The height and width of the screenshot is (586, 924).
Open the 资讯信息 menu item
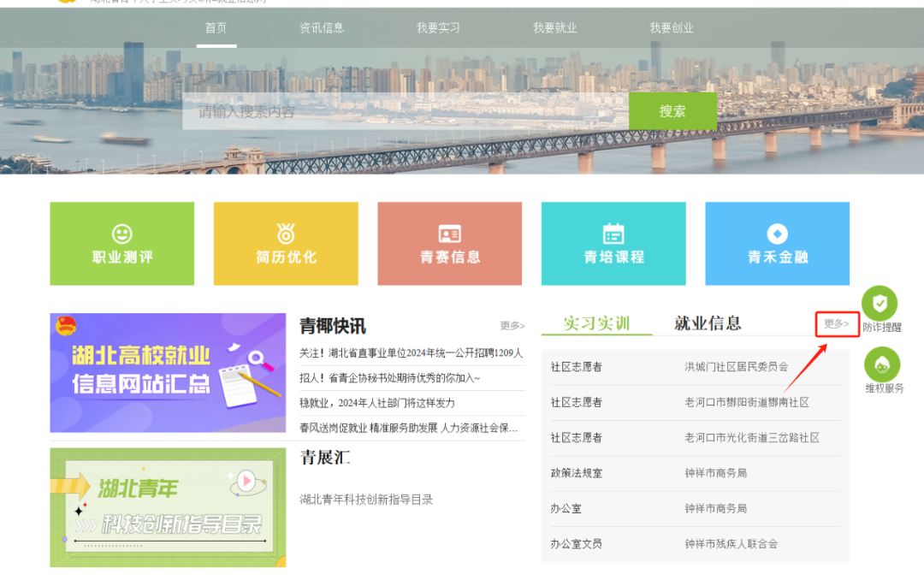321,27
